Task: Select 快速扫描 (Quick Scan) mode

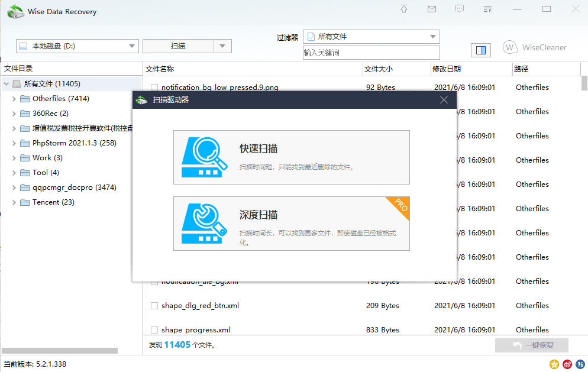Action: coord(291,157)
